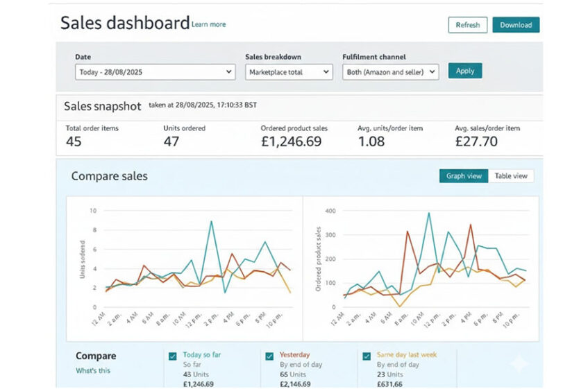This screenshot has height=389, width=588.
Task: Select the Total order items value 45
Action: pyautogui.click(x=74, y=141)
